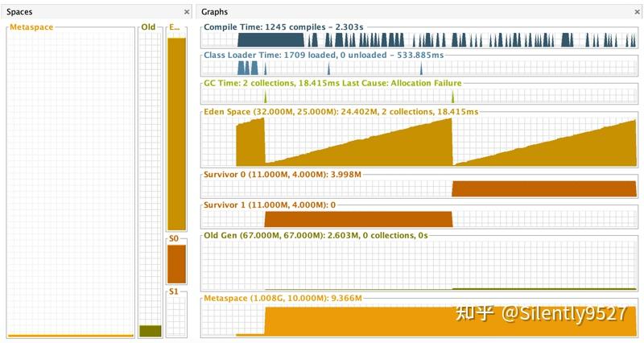
Task: Close the Graphs panel
Action: coord(638,12)
